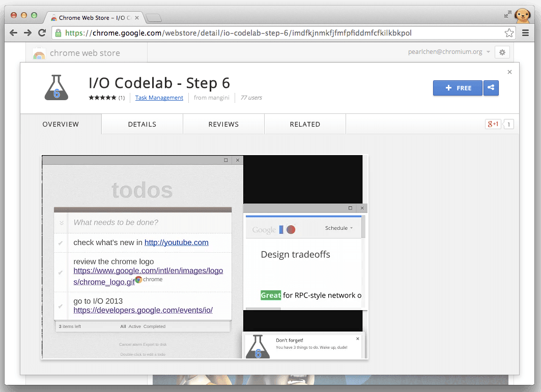The image size is (541, 392).
Task: Toggle the checkmark on the youtube.com todo
Action: click(x=62, y=242)
